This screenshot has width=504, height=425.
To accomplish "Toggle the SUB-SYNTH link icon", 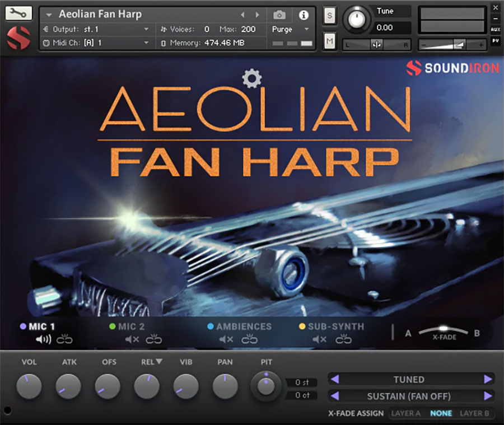I will coord(343,339).
